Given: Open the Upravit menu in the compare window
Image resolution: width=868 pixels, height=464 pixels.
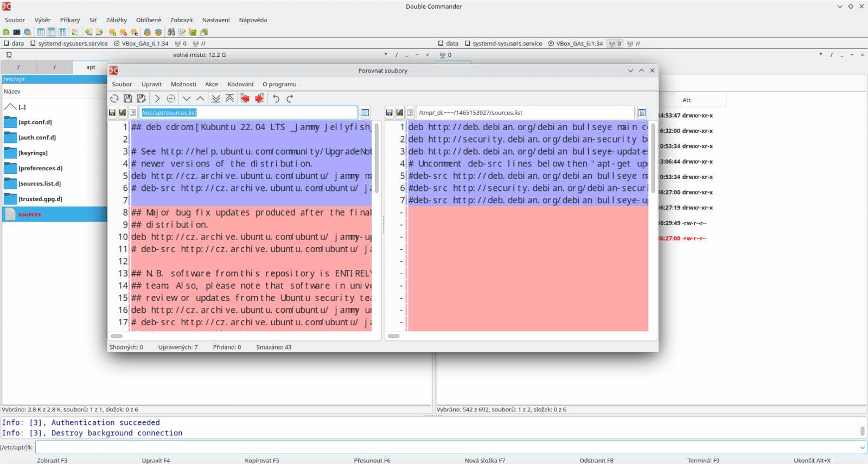Looking at the screenshot, I should (151, 84).
